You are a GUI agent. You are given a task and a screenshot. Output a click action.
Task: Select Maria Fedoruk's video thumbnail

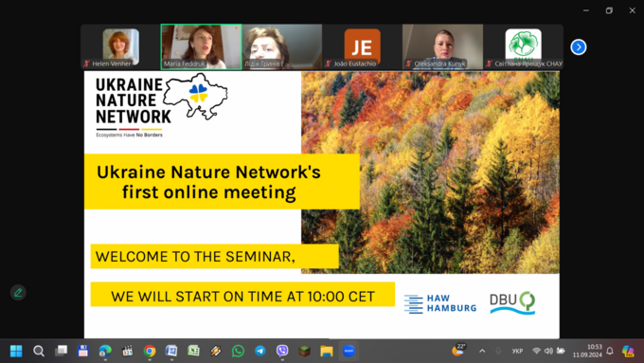[201, 46]
